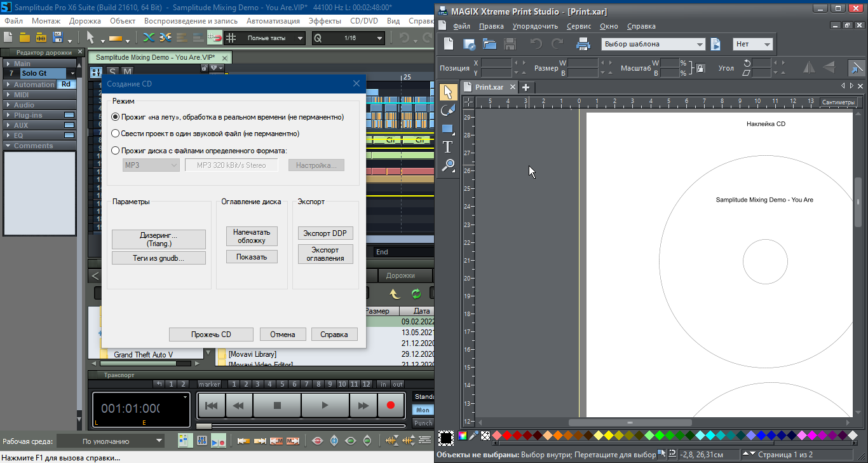Open the Упорядочить menu in Print Studio
The image size is (868, 463).
pyautogui.click(x=535, y=26)
